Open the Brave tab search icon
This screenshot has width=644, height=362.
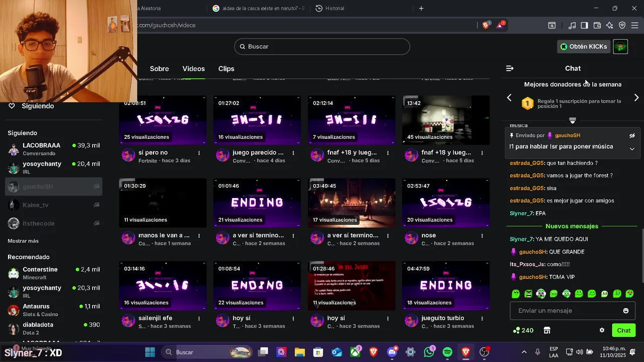click(552, 25)
